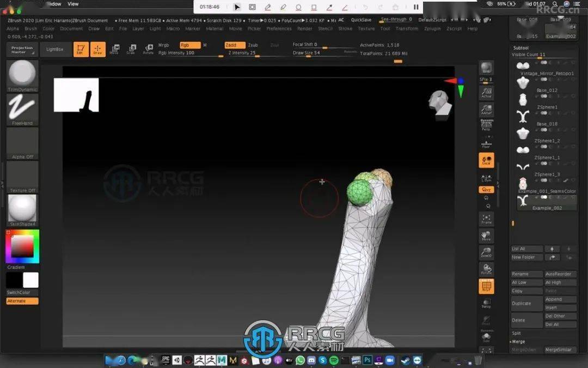Select the Draw mode button

click(x=98, y=50)
